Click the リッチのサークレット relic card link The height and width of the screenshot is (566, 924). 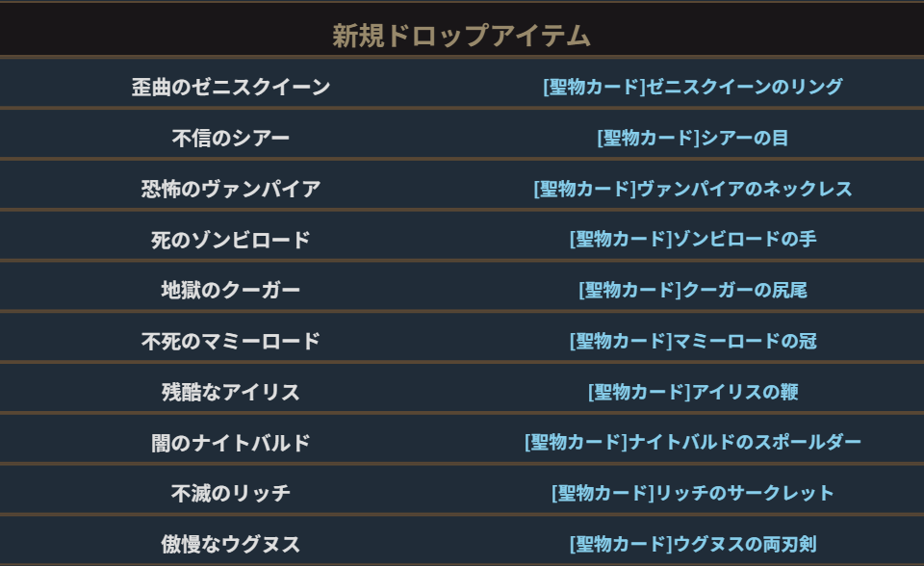pos(692,493)
